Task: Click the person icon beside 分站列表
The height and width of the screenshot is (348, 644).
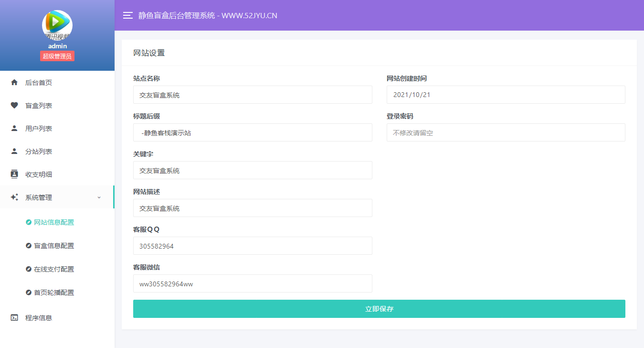Action: click(14, 152)
